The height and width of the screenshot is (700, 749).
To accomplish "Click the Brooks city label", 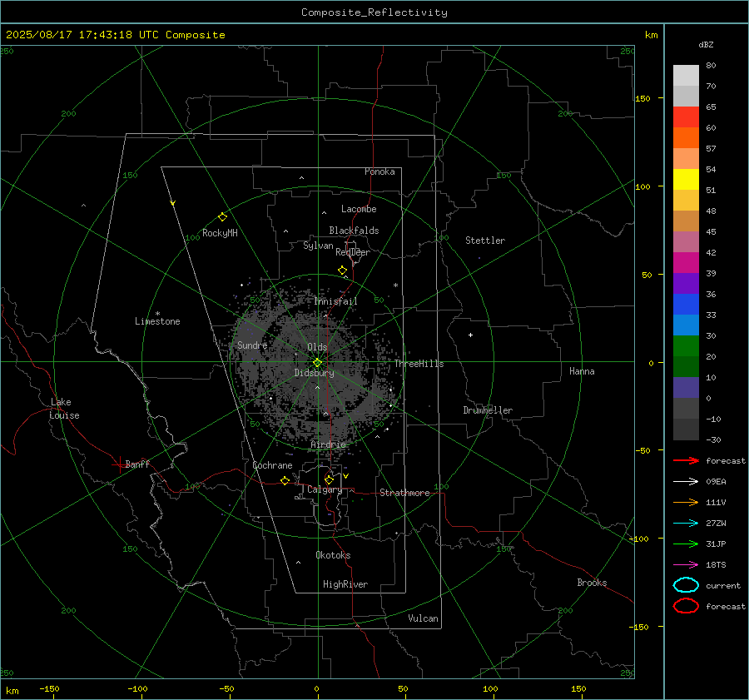I will click(592, 583).
